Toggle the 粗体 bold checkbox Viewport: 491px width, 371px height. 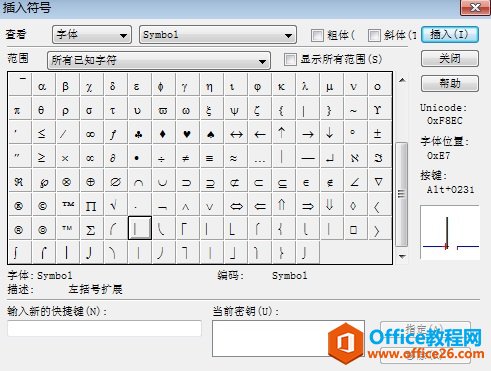click(x=317, y=35)
